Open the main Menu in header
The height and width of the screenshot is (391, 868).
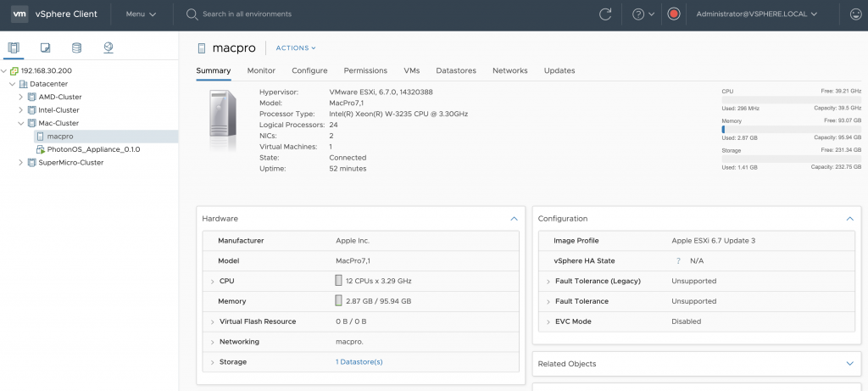click(x=141, y=14)
